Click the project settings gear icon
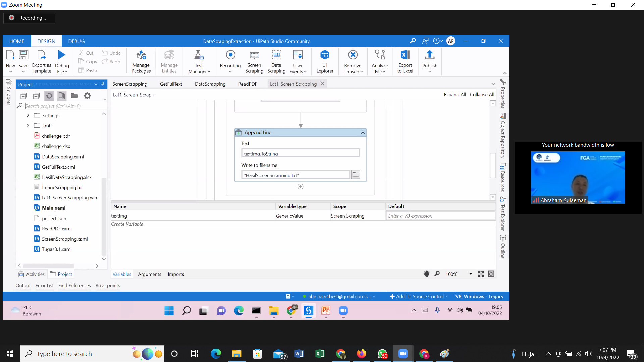 click(87, 96)
